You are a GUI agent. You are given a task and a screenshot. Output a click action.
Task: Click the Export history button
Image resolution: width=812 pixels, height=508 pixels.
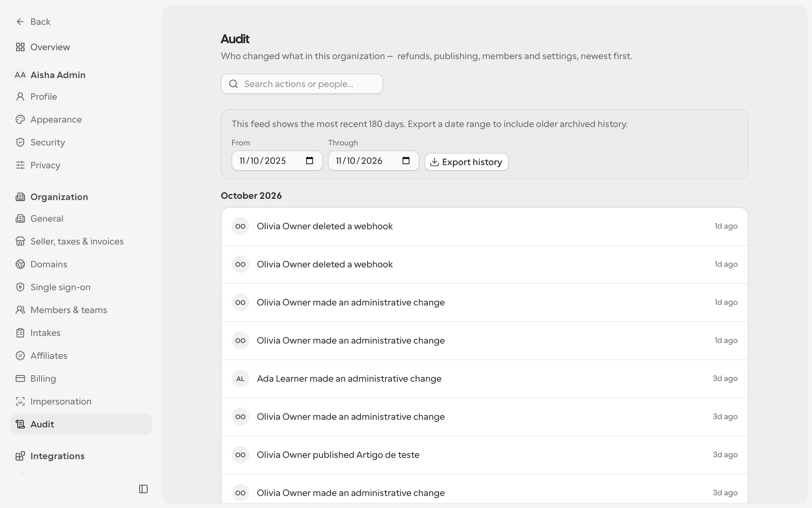coord(466,162)
